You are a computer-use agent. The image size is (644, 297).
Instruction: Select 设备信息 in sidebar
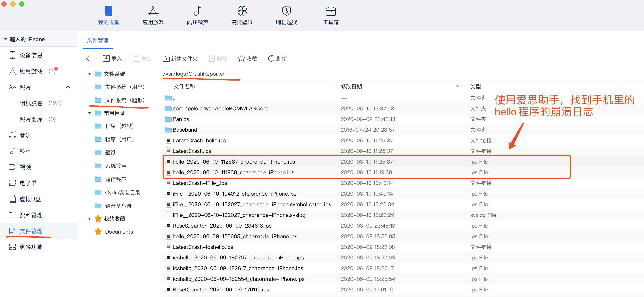[x=39, y=55]
